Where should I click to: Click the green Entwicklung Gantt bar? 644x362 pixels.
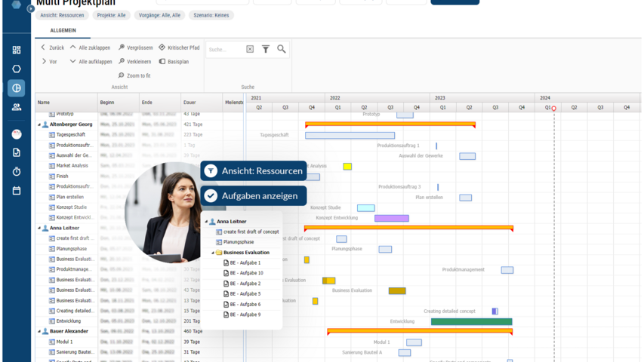coord(471,321)
